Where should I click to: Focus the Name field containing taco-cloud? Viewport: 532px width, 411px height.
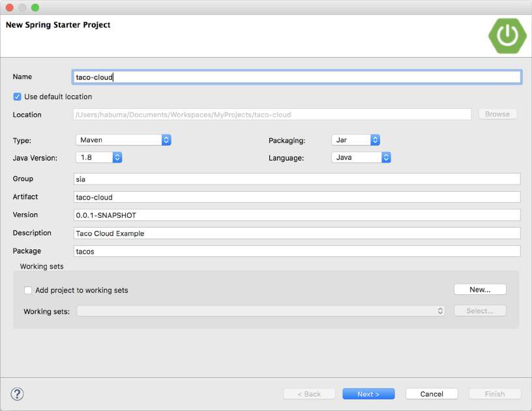pyautogui.click(x=297, y=77)
